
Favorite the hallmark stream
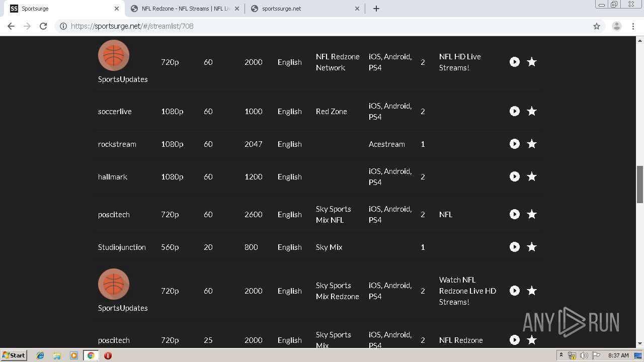click(532, 176)
